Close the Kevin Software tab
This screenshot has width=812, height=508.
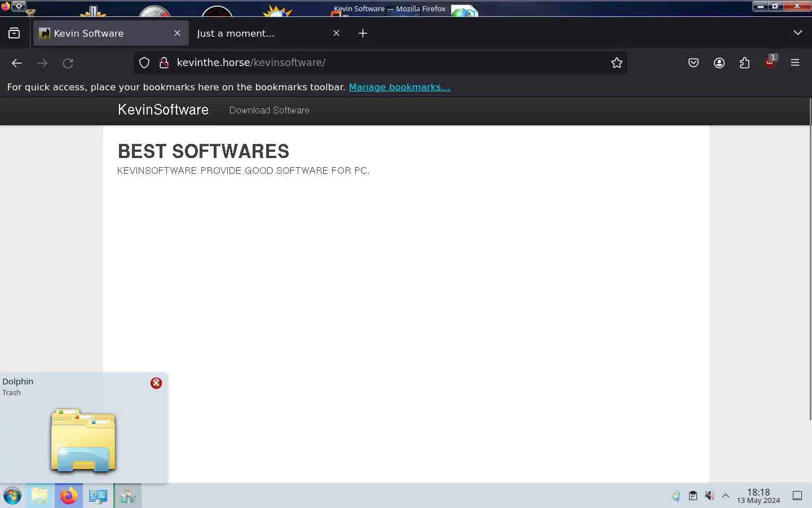(177, 33)
